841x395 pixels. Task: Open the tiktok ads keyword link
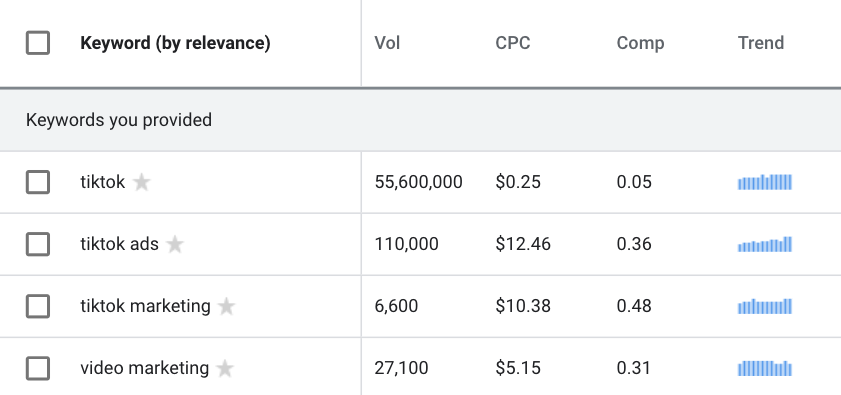[x=120, y=244]
